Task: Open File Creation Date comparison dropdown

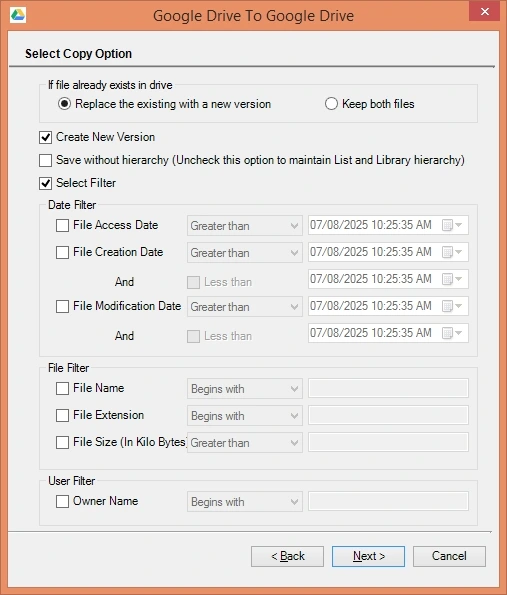Action: (x=245, y=253)
